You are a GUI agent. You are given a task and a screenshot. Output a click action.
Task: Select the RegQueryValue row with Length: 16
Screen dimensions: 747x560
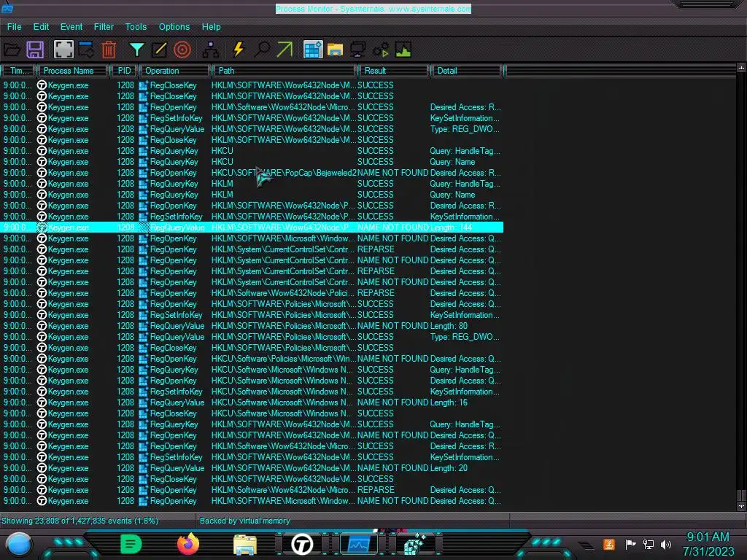(x=252, y=402)
